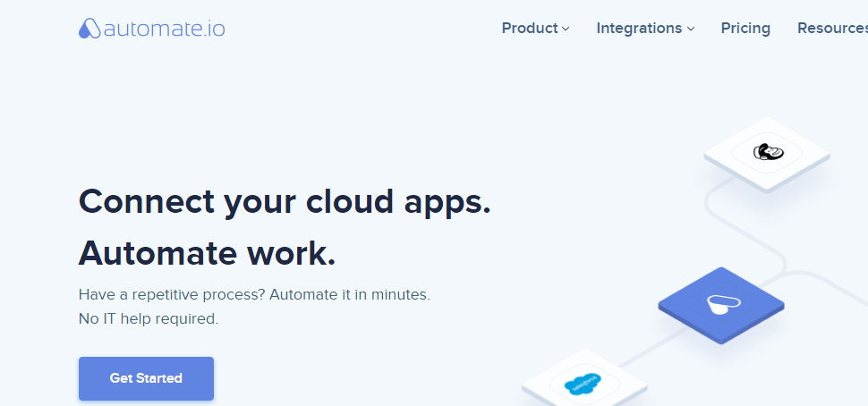Viewport: 868px width, 406px height.
Task: Expand the Product dropdown chevron
Action: click(566, 29)
